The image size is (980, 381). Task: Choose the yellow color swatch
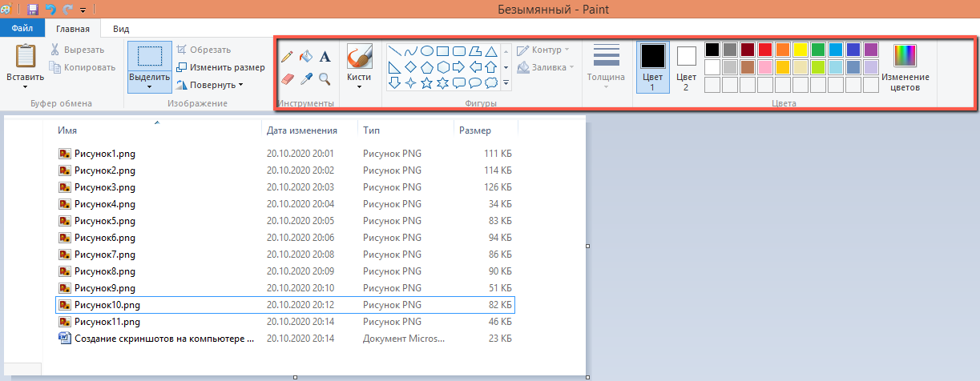click(801, 50)
